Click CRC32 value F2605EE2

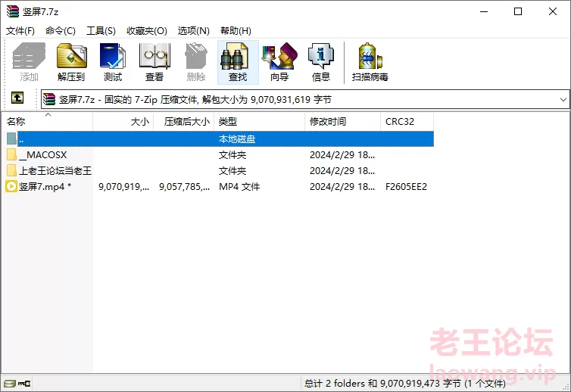406,187
